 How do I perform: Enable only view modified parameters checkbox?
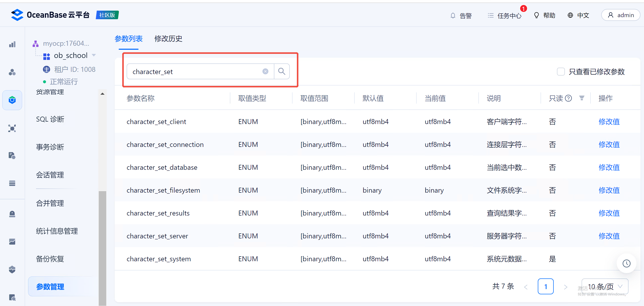561,72
